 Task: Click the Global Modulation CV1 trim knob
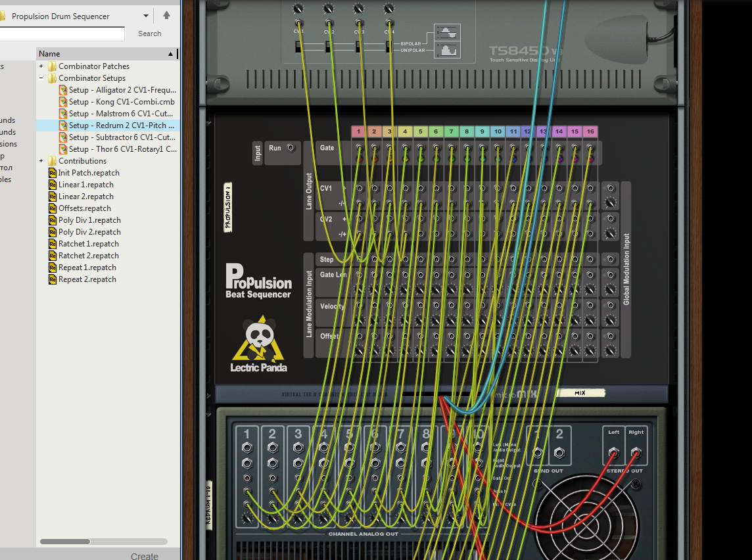[x=611, y=203]
